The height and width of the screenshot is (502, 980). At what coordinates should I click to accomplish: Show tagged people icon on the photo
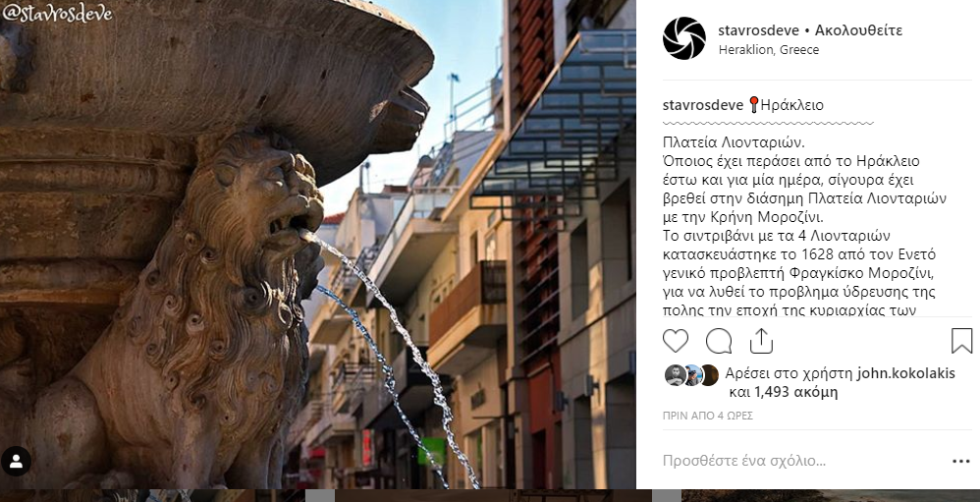tap(16, 462)
